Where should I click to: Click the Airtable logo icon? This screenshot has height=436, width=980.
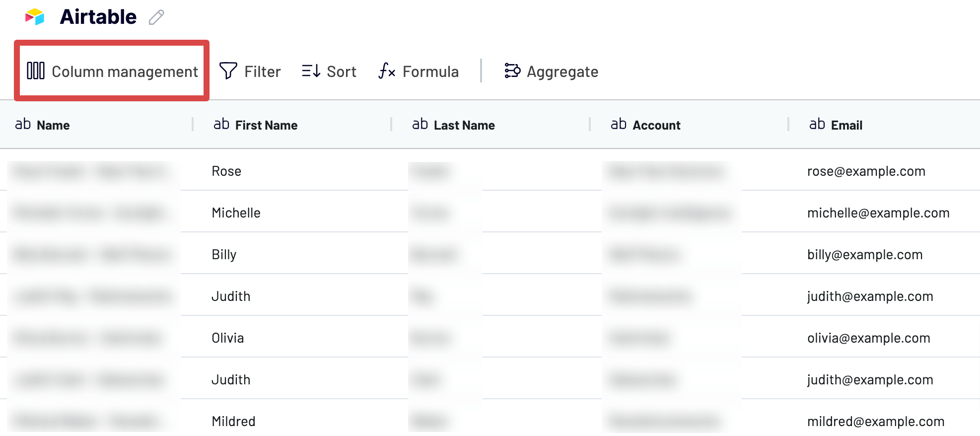click(35, 17)
